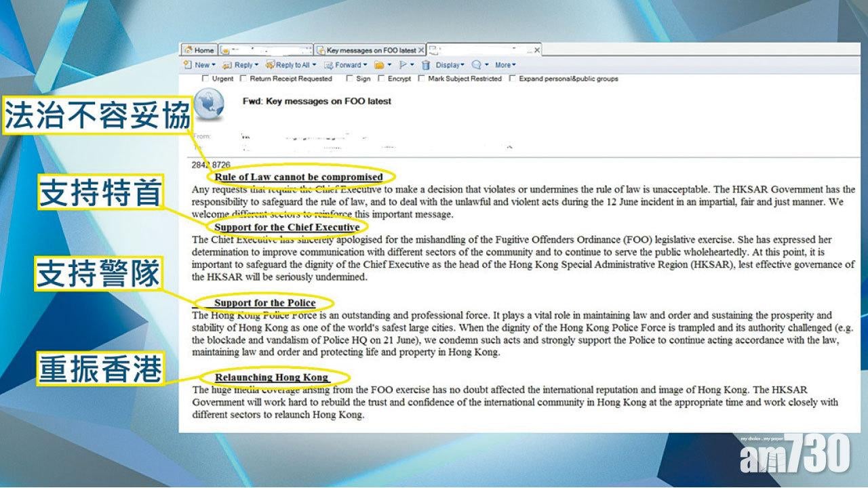Click the chat bubble icon

[x=476, y=65]
